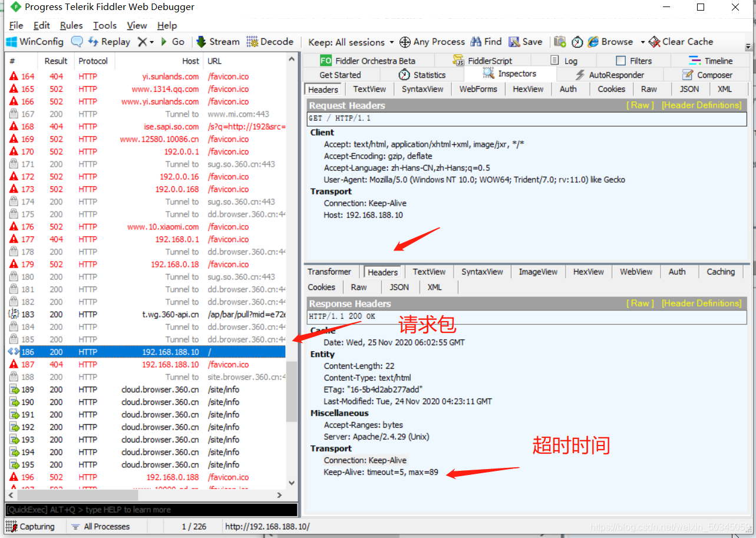Select session 186 for 192.168.188.10
This screenshot has height=538, width=756.
tap(146, 352)
